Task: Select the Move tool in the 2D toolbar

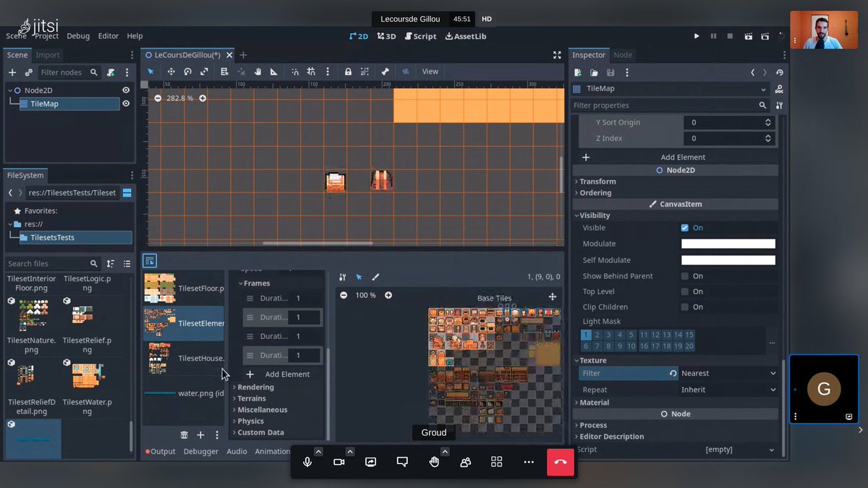Action: pos(171,71)
